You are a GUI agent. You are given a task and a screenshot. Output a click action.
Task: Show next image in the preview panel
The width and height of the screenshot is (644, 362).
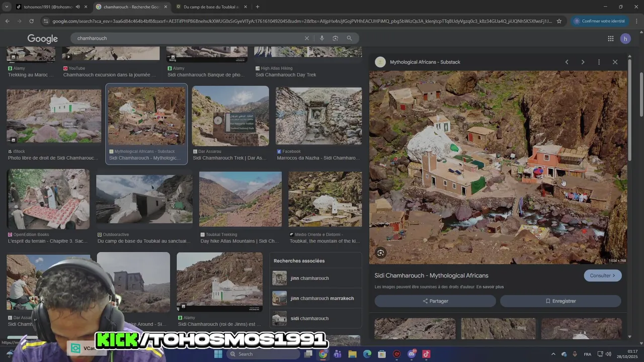tap(583, 62)
